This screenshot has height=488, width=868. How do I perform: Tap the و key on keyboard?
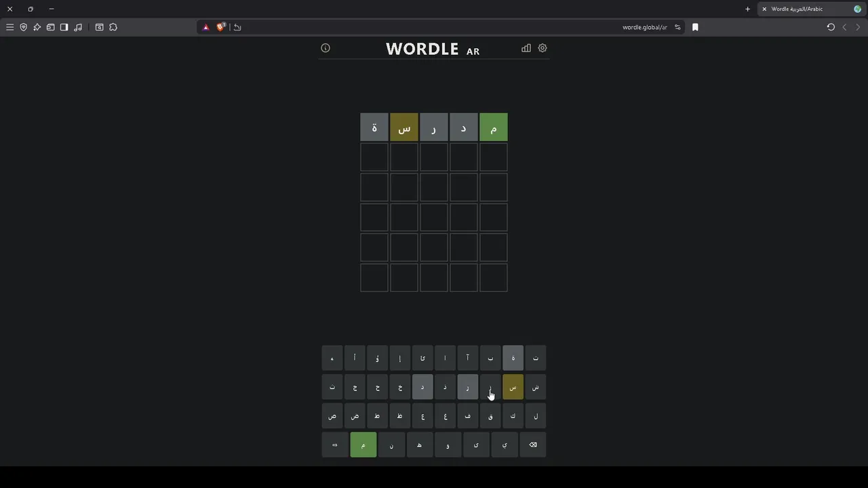448,445
